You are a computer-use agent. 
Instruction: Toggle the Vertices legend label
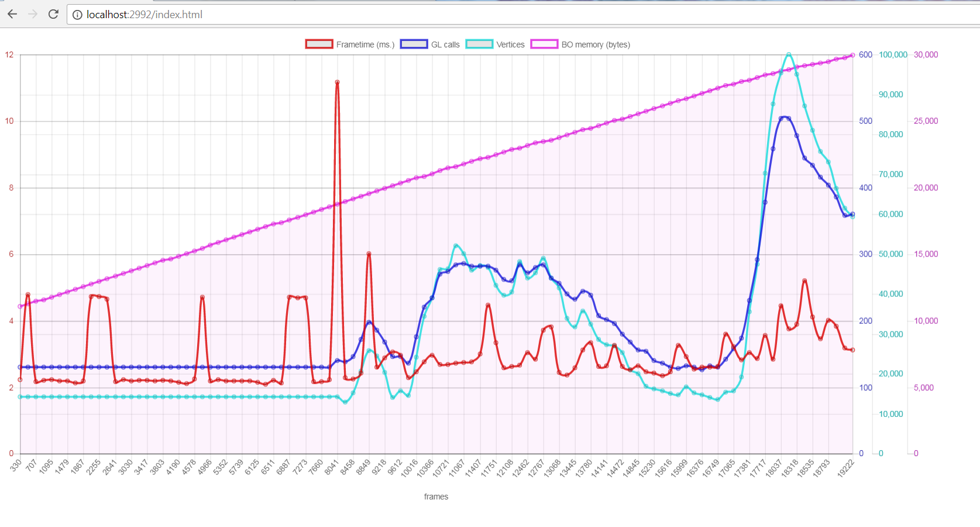click(510, 45)
